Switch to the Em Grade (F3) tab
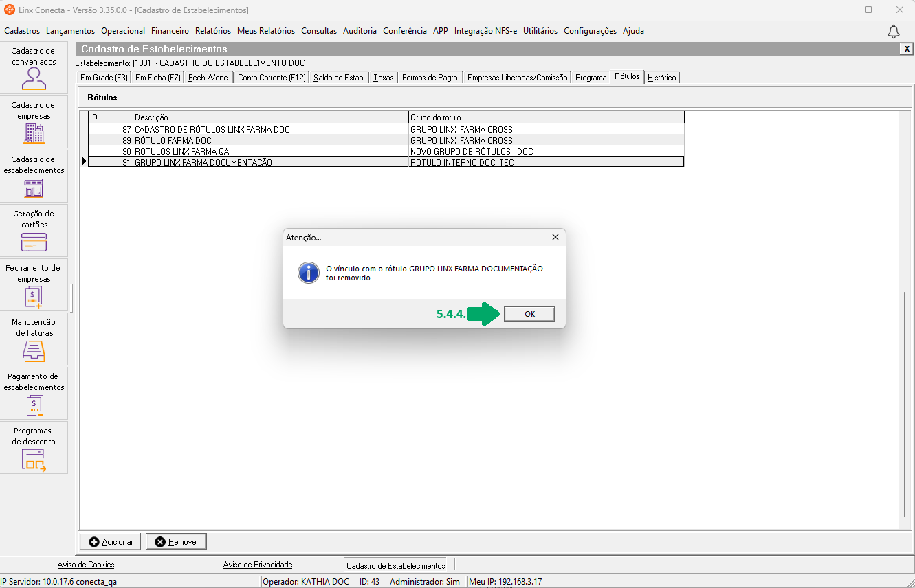Image resolution: width=915 pixels, height=588 pixels. [x=104, y=78]
